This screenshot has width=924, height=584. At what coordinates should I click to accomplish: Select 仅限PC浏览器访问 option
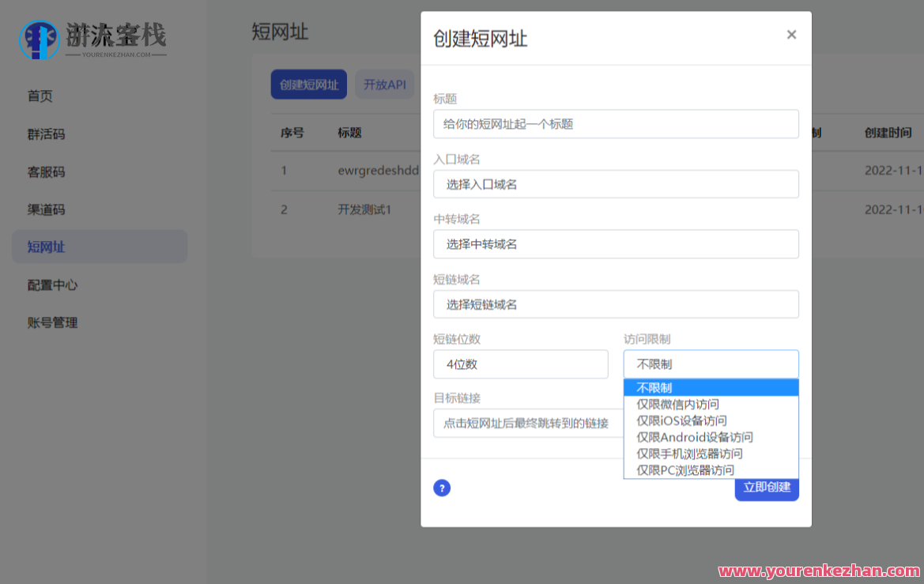[685, 469]
